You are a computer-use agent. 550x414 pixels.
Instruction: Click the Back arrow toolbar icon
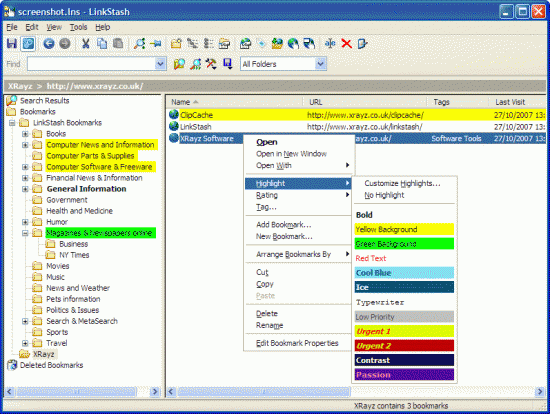(49, 44)
